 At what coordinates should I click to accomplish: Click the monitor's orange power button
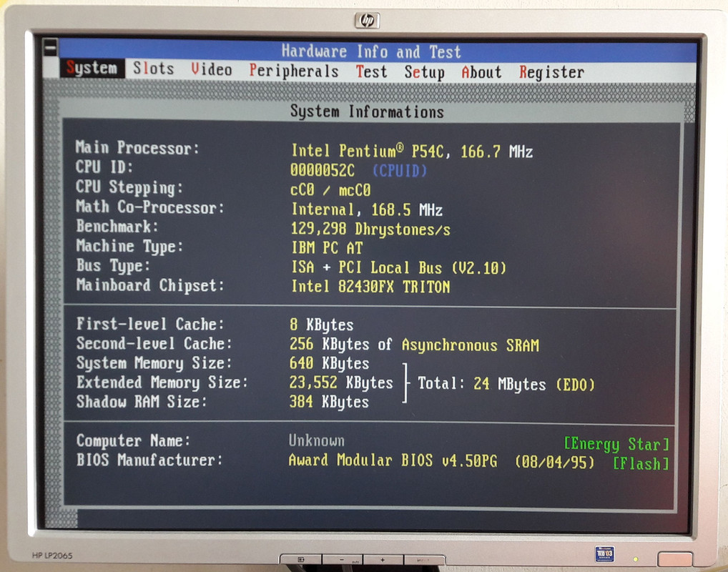pos(675,559)
